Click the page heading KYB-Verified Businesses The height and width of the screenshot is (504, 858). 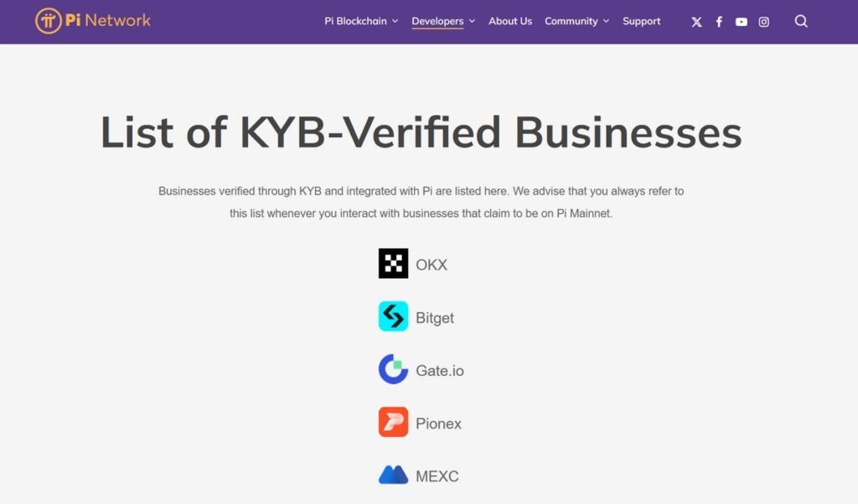coord(491,132)
